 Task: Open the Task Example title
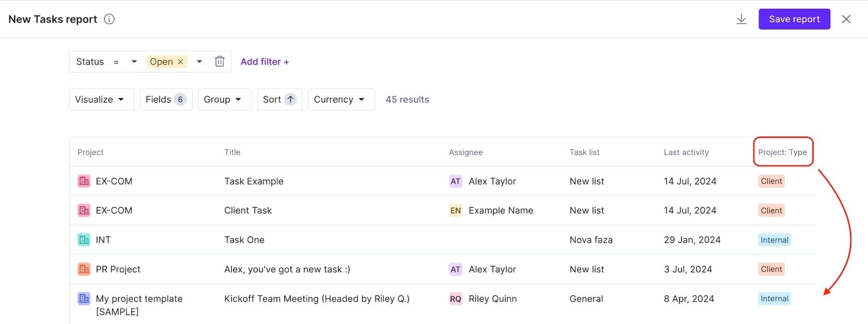(x=254, y=181)
